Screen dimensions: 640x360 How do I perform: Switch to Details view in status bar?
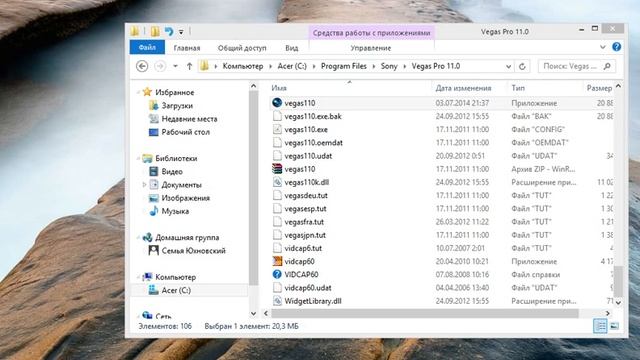point(600,326)
